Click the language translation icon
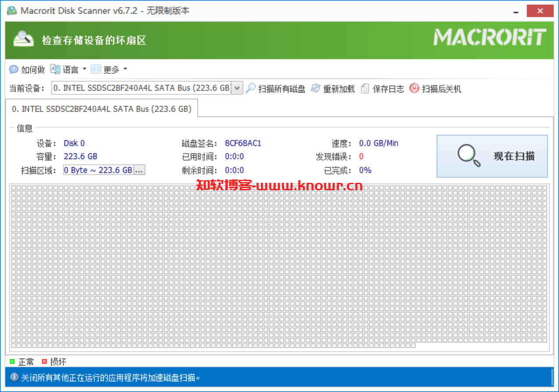This screenshot has height=392, width=559. (55, 69)
